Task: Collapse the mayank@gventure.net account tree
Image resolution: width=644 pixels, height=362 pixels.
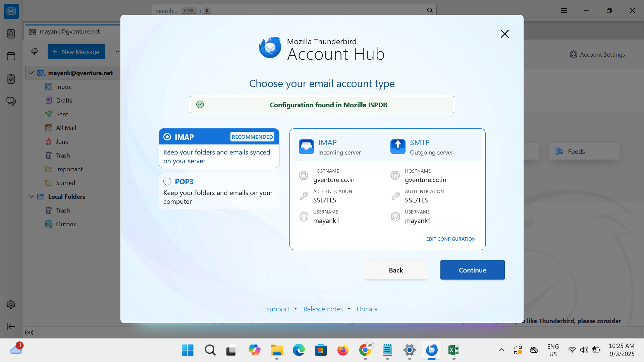Action: click(31, 73)
